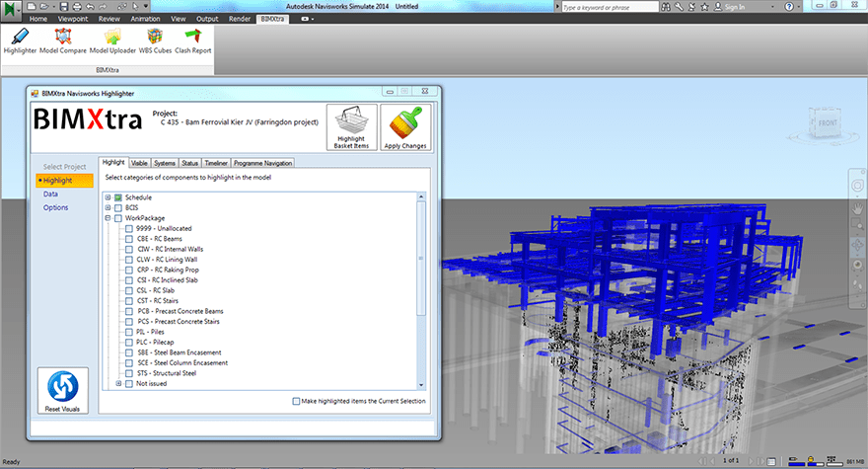Click the tree list vertical scrollbar thumb
Image resolution: width=868 pixels, height=469 pixels.
coord(421,259)
